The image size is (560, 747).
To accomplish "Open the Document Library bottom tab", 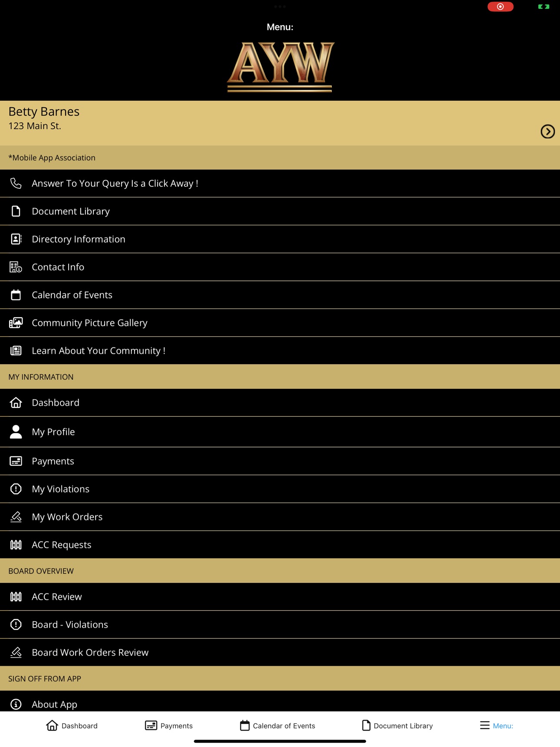I will (x=397, y=725).
